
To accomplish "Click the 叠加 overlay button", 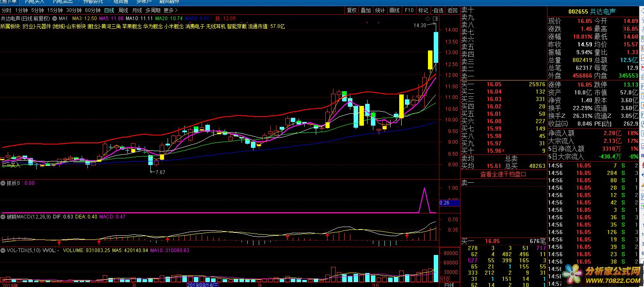I will tap(366, 10).
